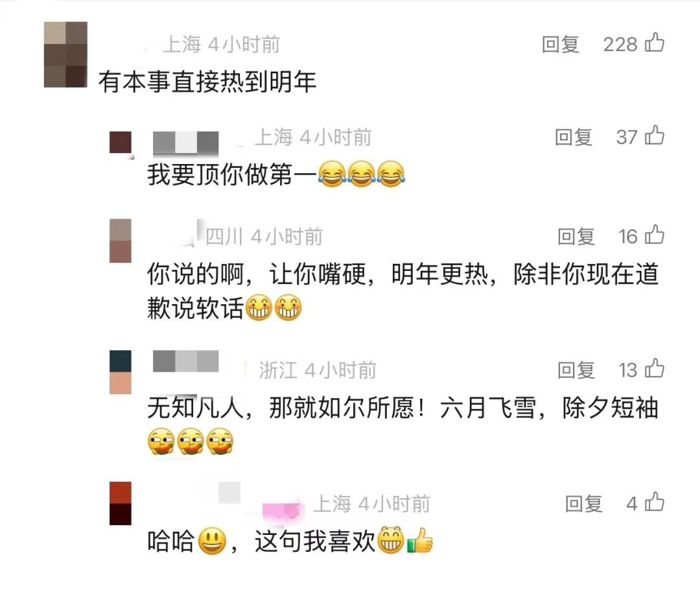Open the Zhejiang commenter's blurred username

point(186,361)
